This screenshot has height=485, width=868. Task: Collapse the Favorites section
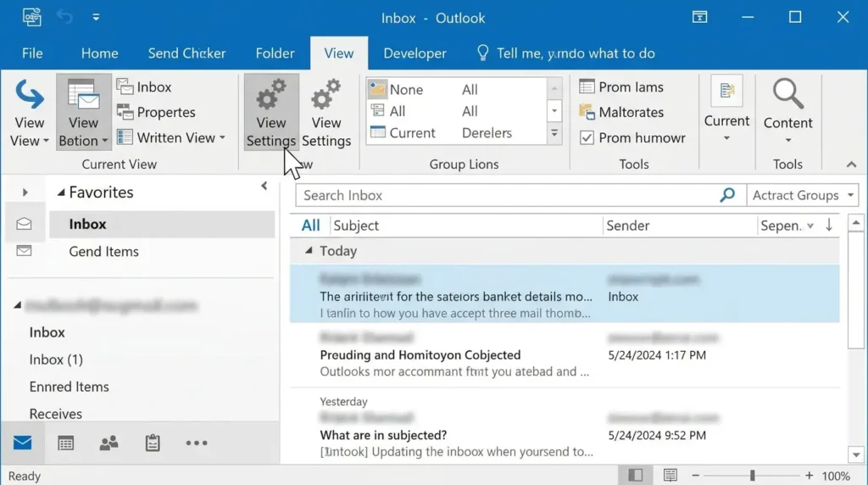click(x=61, y=192)
